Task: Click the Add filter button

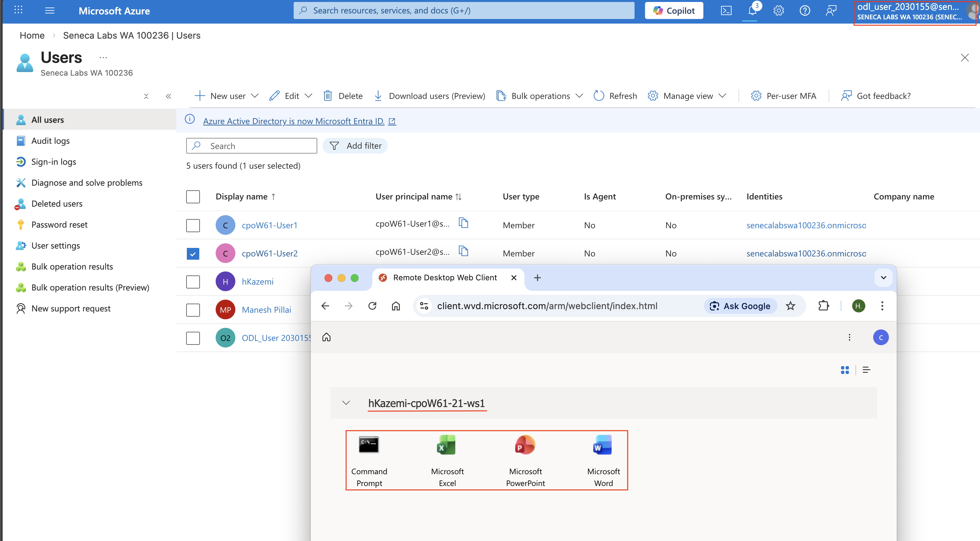Action: (355, 146)
